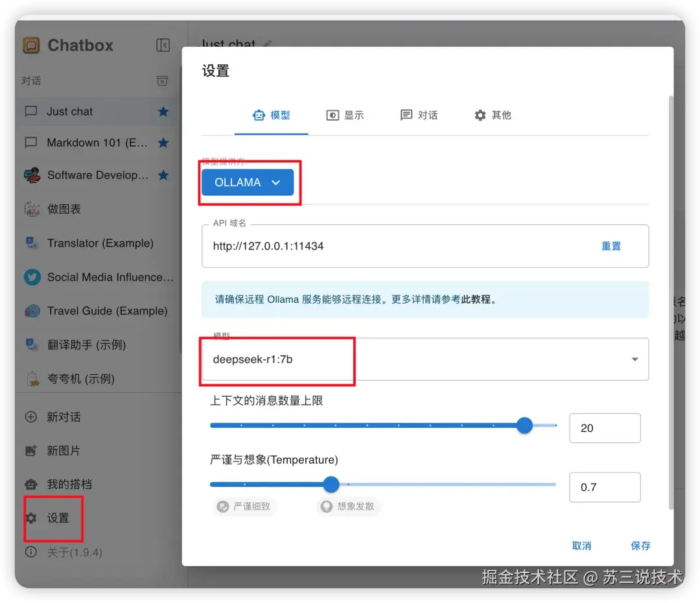
Task: Click the 做图表 chart icon
Action: coord(32,209)
